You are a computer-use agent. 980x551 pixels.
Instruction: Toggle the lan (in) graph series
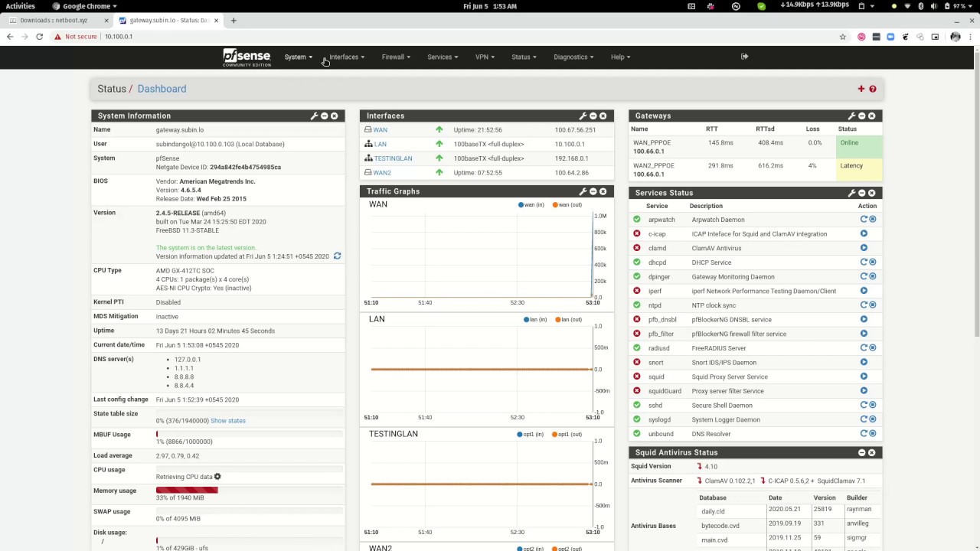(x=535, y=320)
